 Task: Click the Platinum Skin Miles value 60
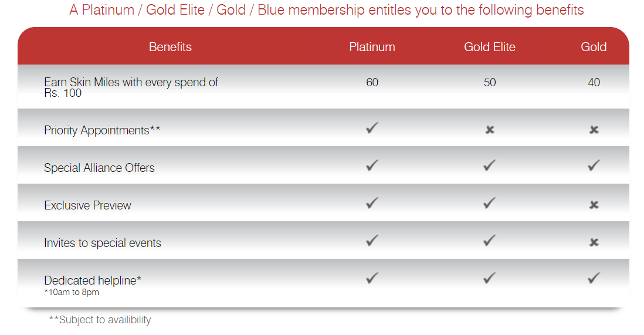tap(372, 83)
